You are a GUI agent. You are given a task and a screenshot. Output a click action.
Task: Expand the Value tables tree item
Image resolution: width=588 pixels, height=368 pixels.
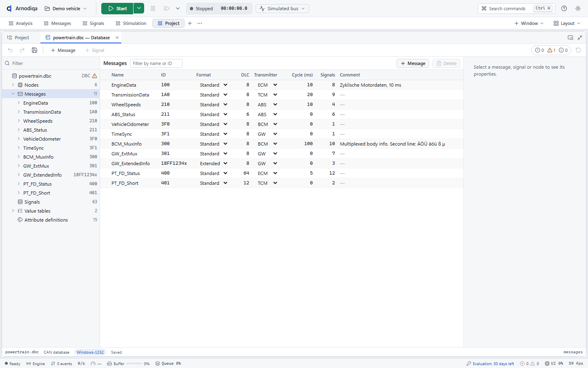click(x=13, y=211)
